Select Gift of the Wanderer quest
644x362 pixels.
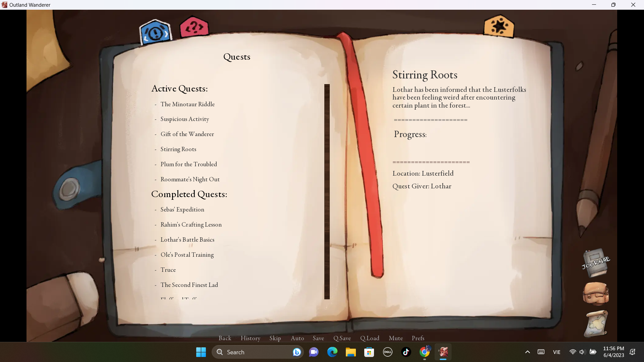tap(187, 134)
